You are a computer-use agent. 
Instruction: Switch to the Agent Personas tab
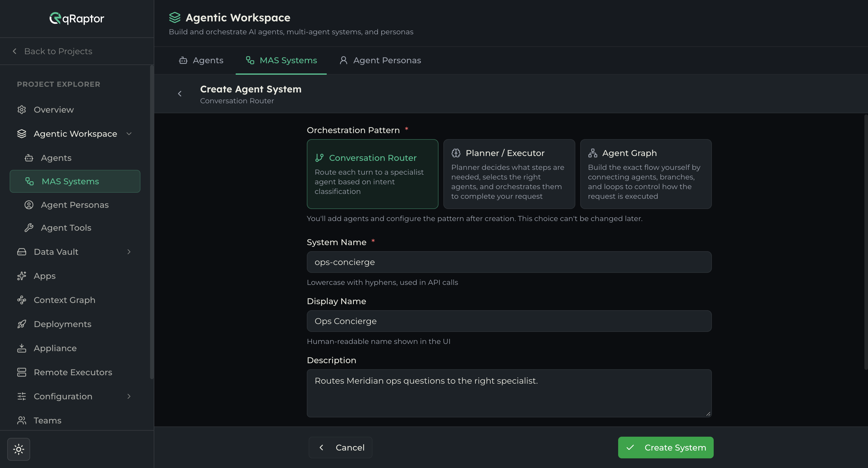[x=380, y=61]
